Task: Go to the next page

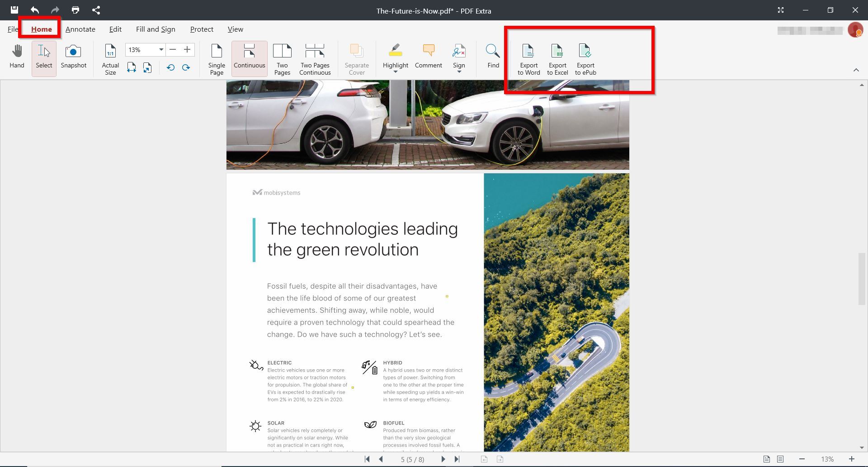Action: point(443,459)
